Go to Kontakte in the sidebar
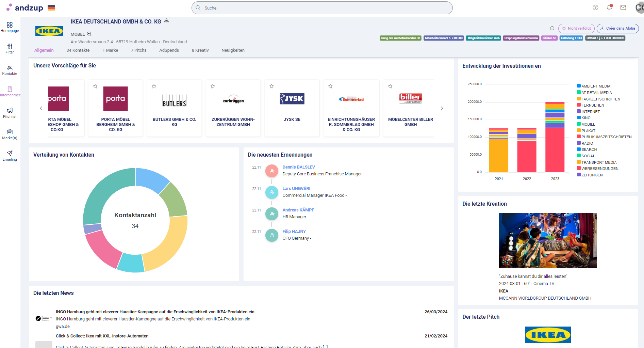Screen dimensions: 644x348 [10, 70]
